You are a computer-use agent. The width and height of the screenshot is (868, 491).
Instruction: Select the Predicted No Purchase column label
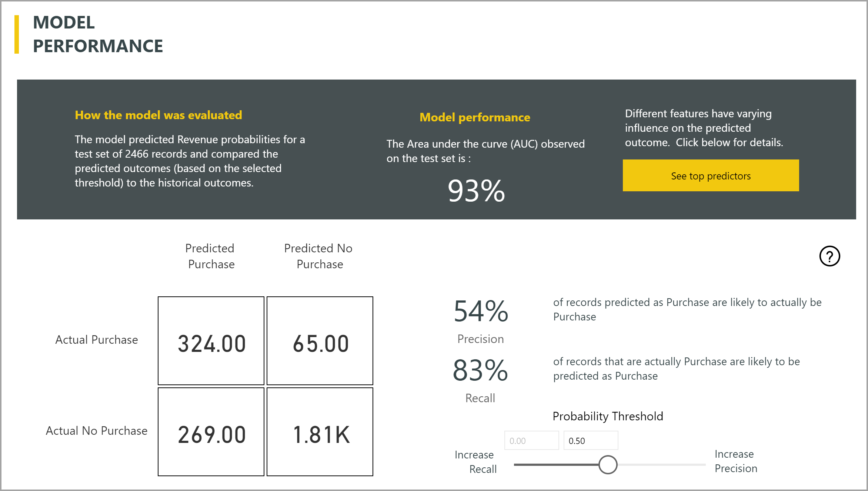[x=320, y=256]
